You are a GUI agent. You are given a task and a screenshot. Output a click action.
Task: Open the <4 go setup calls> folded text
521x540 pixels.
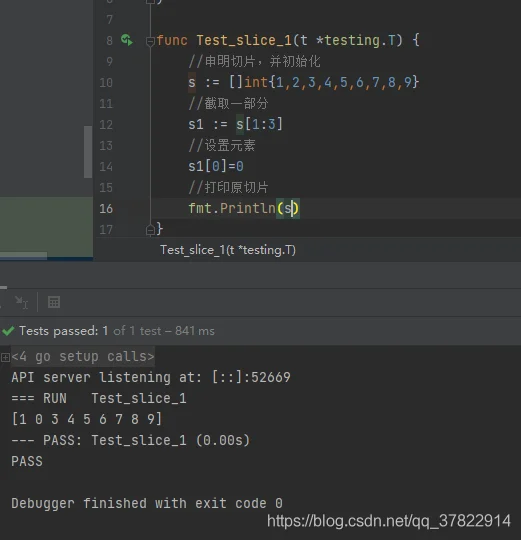point(83,356)
